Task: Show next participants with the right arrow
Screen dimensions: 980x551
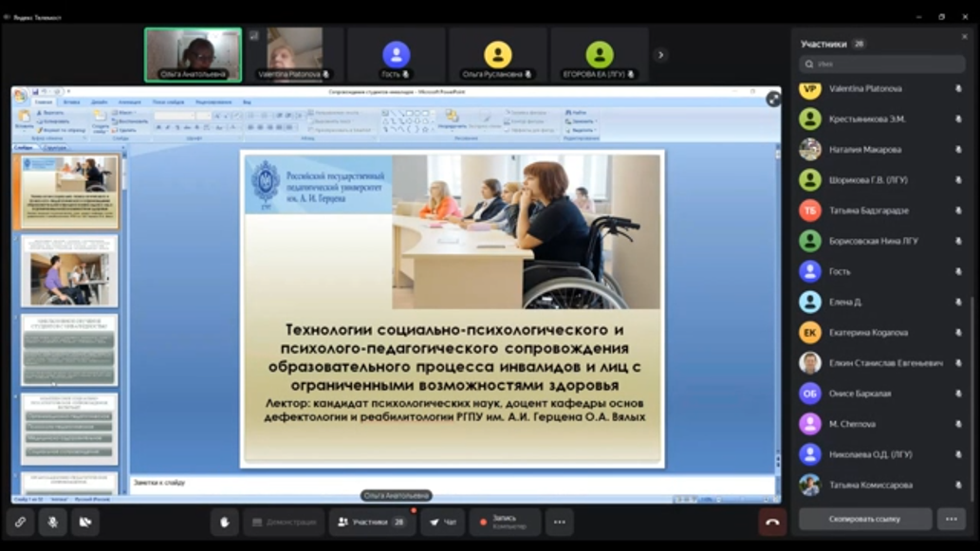Action: pos(660,55)
